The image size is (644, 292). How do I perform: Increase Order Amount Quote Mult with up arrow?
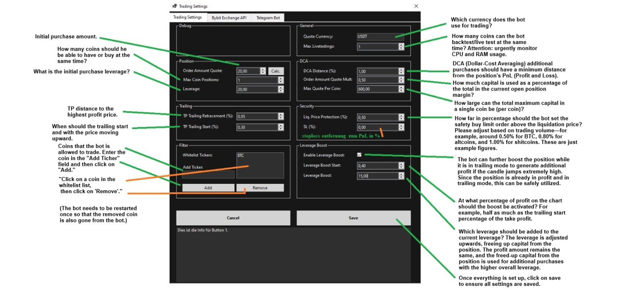click(x=401, y=78)
